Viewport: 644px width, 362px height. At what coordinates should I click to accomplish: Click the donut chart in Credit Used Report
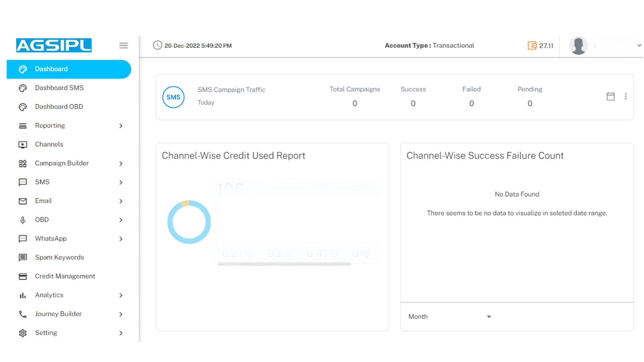[x=189, y=222]
